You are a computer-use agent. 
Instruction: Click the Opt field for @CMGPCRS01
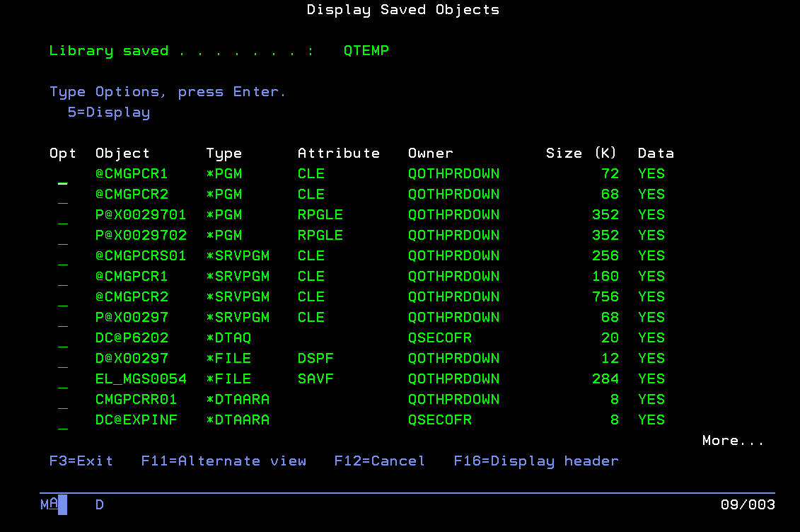[63, 256]
